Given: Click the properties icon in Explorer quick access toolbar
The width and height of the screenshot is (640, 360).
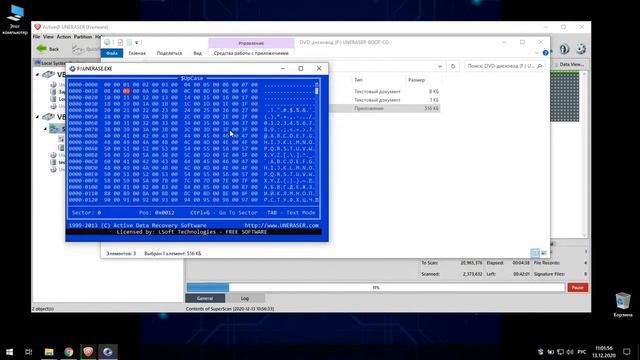Looking at the screenshot, I should [120, 42].
